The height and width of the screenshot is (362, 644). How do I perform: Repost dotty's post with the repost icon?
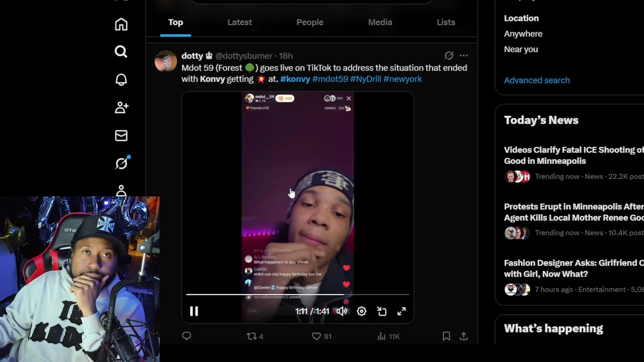(x=255, y=336)
